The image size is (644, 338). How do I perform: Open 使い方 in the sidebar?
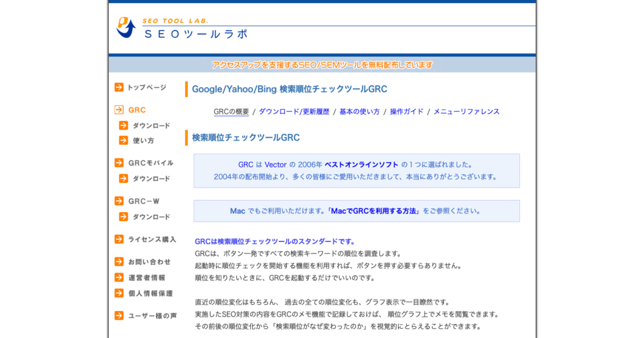pos(143,140)
